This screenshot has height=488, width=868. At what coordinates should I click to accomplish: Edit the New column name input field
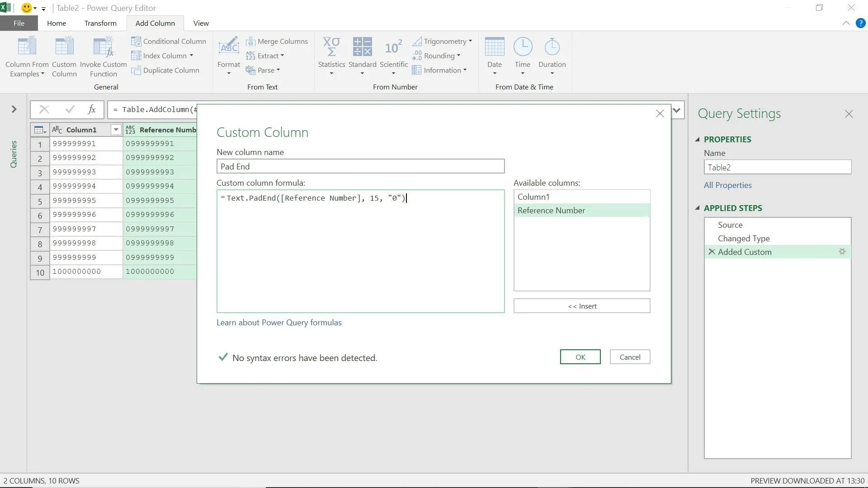361,166
